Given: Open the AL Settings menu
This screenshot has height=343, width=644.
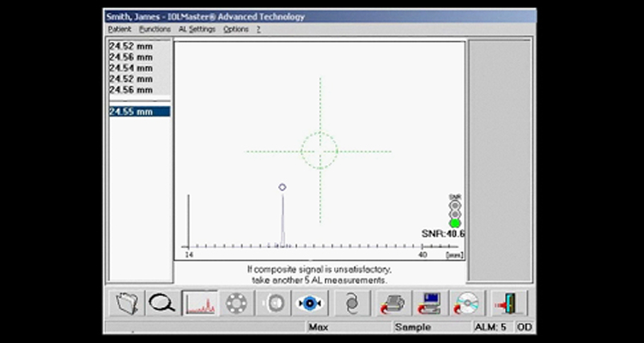Looking at the screenshot, I should (x=197, y=29).
